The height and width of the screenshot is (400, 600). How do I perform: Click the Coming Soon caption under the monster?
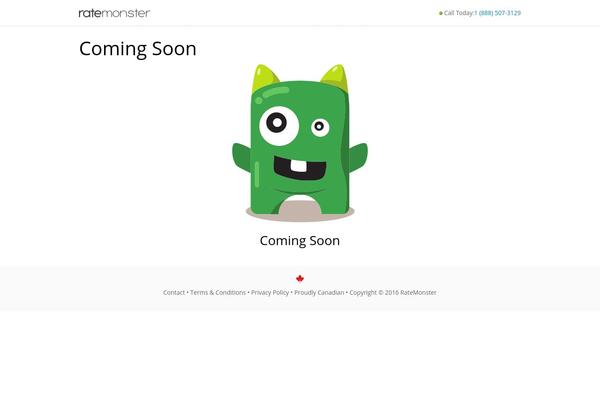pos(300,241)
